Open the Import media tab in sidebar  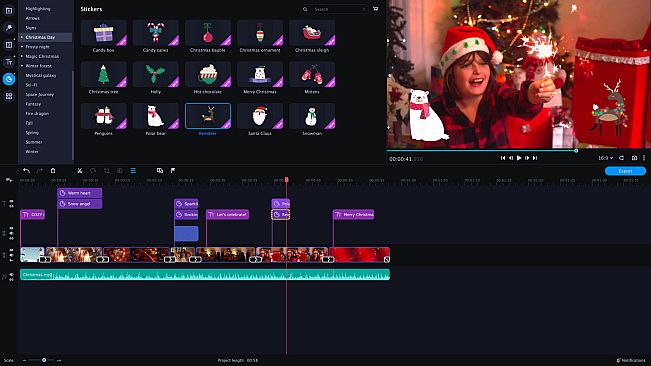click(x=9, y=10)
